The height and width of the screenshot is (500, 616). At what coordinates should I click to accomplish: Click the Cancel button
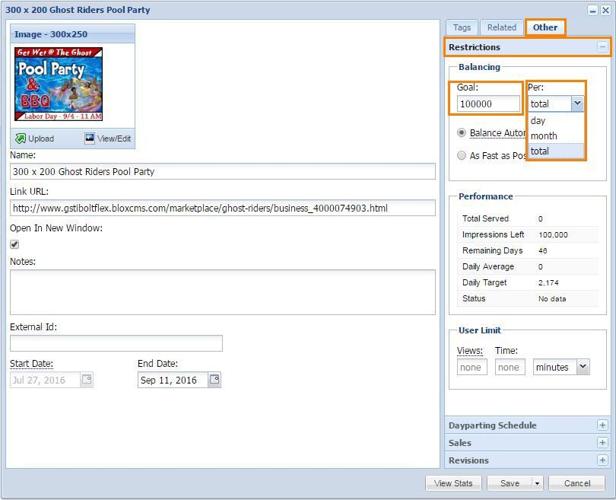pos(577,484)
